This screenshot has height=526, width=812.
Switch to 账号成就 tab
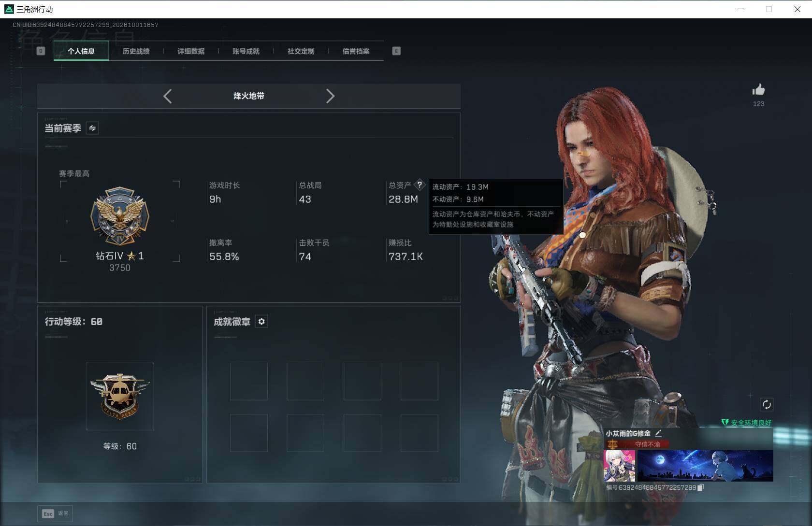[246, 51]
